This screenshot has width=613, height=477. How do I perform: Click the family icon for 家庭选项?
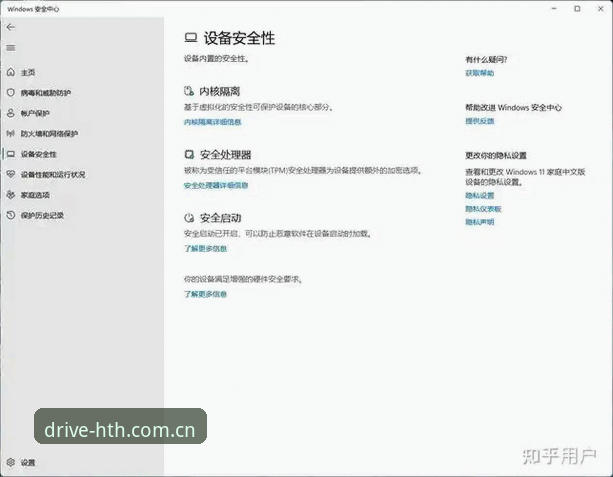click(x=11, y=195)
